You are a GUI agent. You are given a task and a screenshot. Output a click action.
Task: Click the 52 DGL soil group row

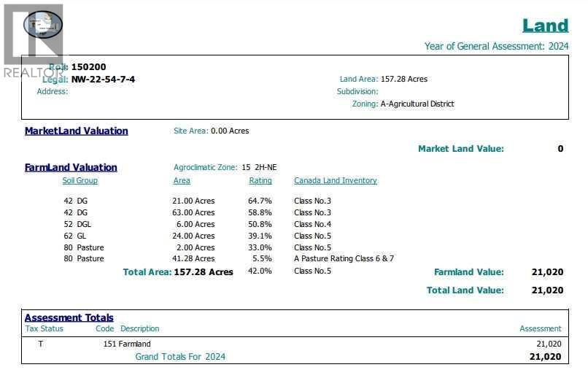coord(77,224)
